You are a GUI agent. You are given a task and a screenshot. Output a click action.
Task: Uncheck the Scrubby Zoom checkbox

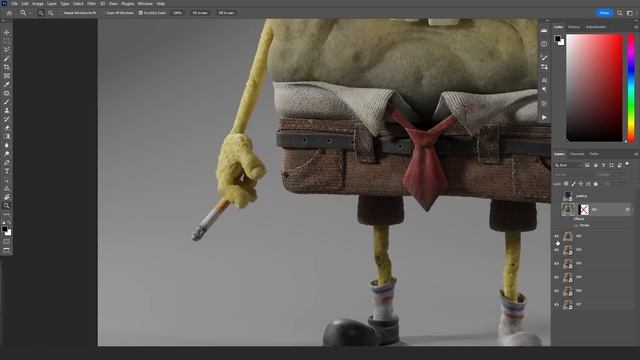click(140, 13)
